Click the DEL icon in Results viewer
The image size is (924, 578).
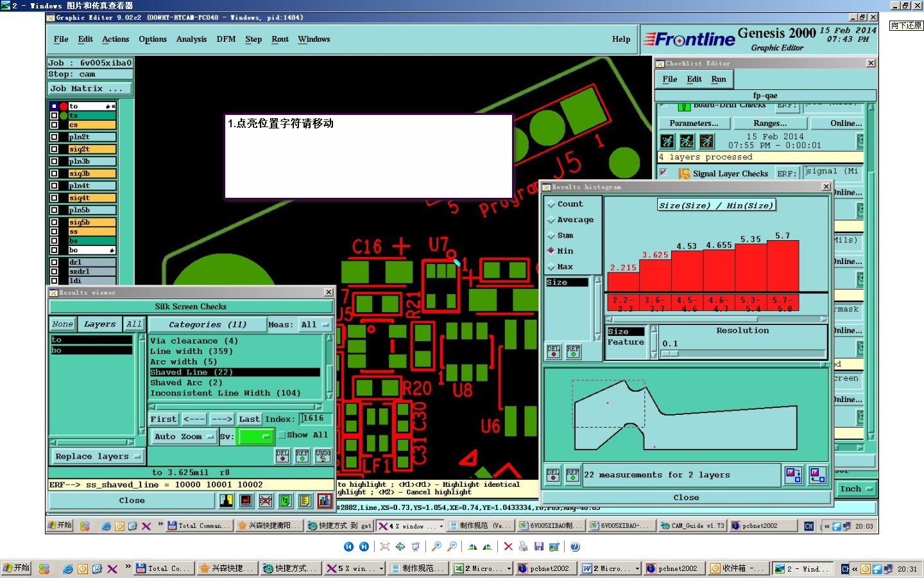pos(282,456)
